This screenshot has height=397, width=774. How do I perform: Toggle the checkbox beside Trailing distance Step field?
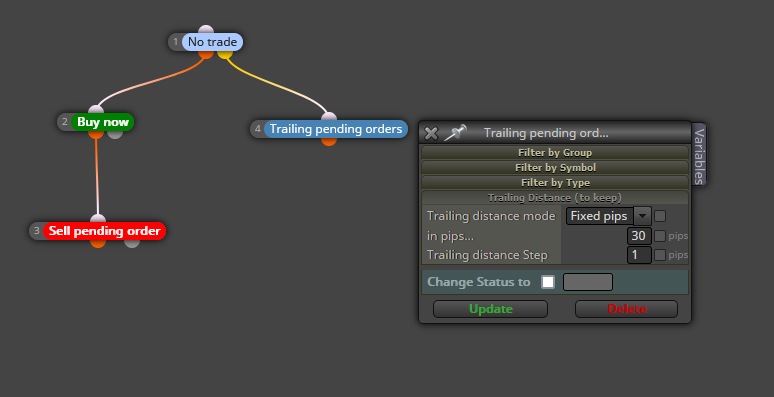(x=660, y=255)
